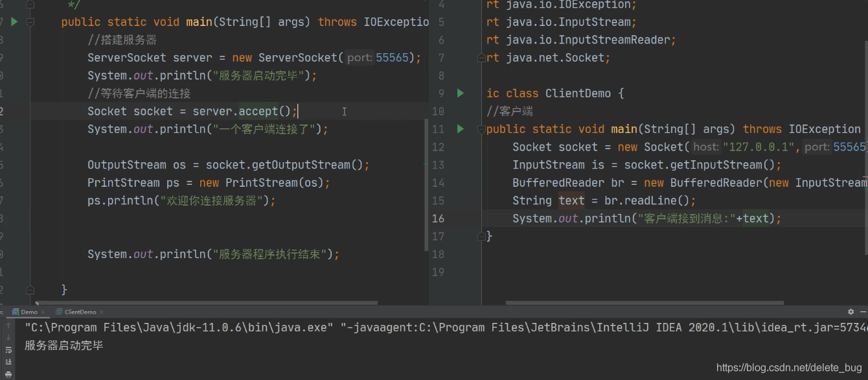Screen dimensions: 868x380
Task: Click line number 12 in right gutter
Action: click(438, 147)
